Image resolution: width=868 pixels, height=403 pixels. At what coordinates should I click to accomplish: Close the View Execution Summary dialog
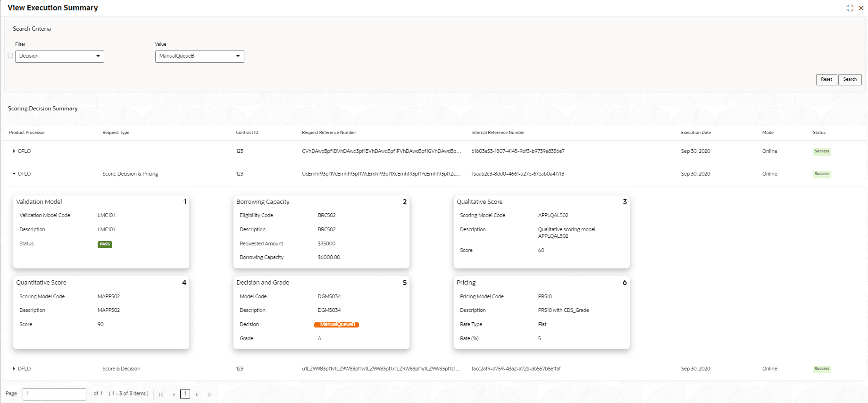pos(861,8)
